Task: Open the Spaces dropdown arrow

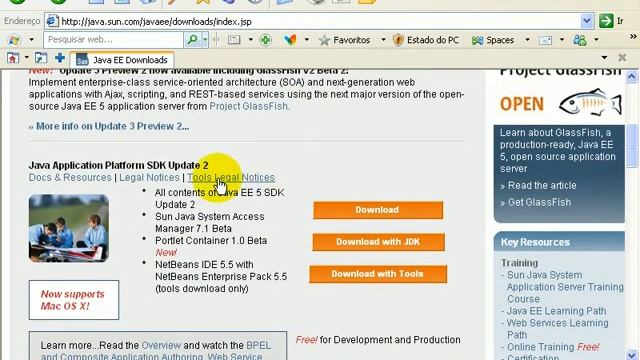Action: [527, 40]
